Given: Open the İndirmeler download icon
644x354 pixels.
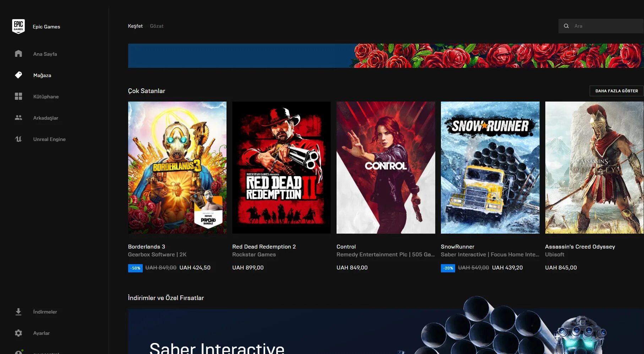Looking at the screenshot, I should click(x=18, y=312).
